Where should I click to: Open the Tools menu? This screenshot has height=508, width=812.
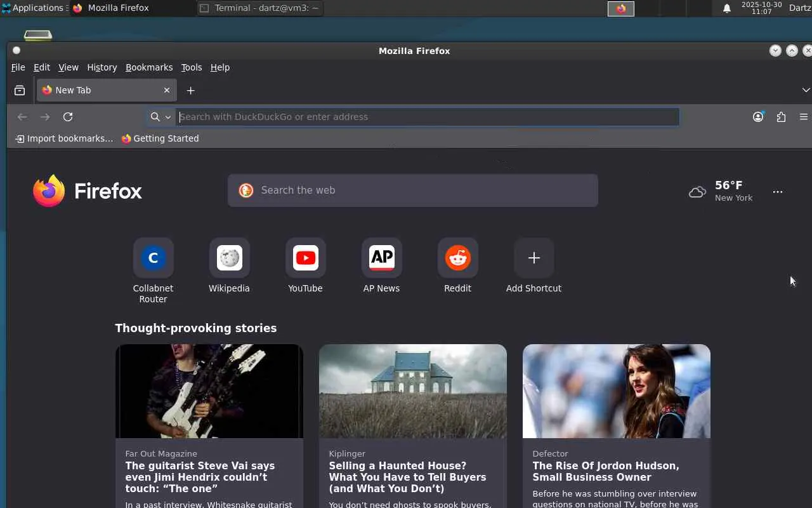click(192, 67)
